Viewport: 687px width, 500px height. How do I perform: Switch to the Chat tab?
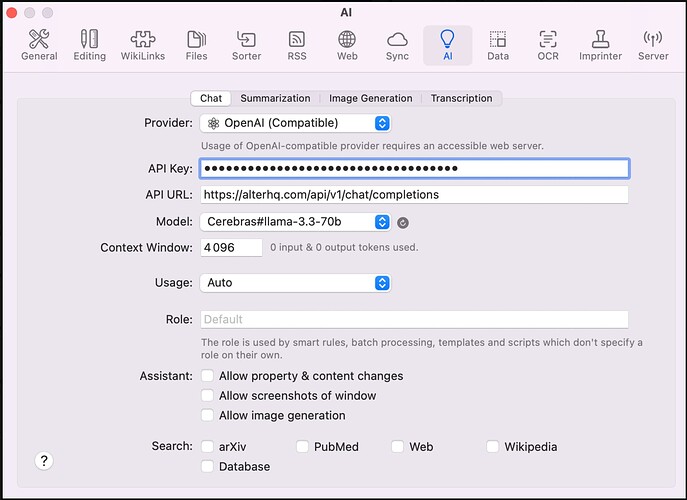(x=211, y=98)
